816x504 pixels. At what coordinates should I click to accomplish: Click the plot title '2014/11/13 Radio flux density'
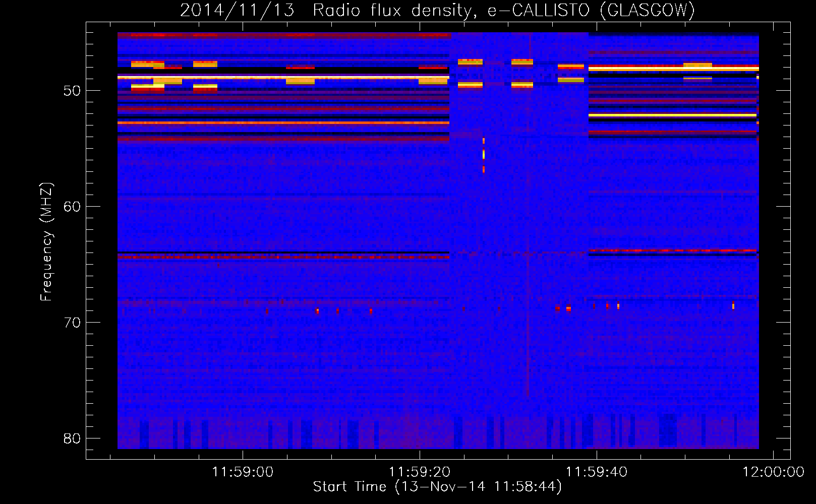pyautogui.click(x=328, y=10)
